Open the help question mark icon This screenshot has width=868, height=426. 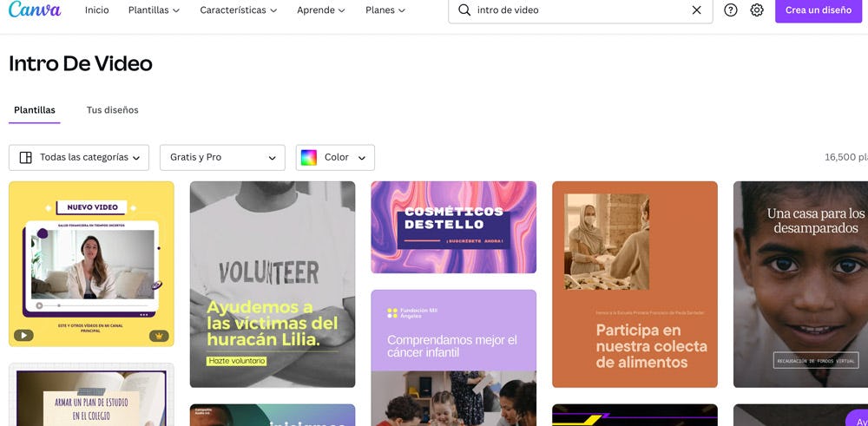click(x=731, y=10)
